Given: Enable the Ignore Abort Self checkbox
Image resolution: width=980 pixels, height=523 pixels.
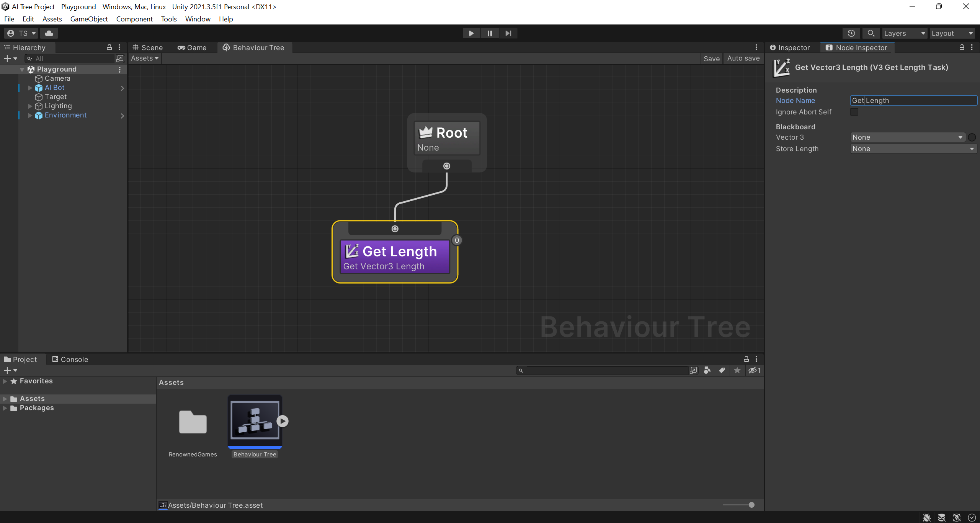Looking at the screenshot, I should (x=854, y=112).
